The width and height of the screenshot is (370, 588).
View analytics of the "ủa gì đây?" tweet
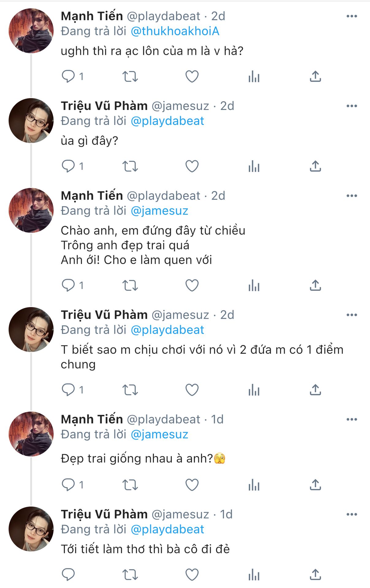coord(254,166)
